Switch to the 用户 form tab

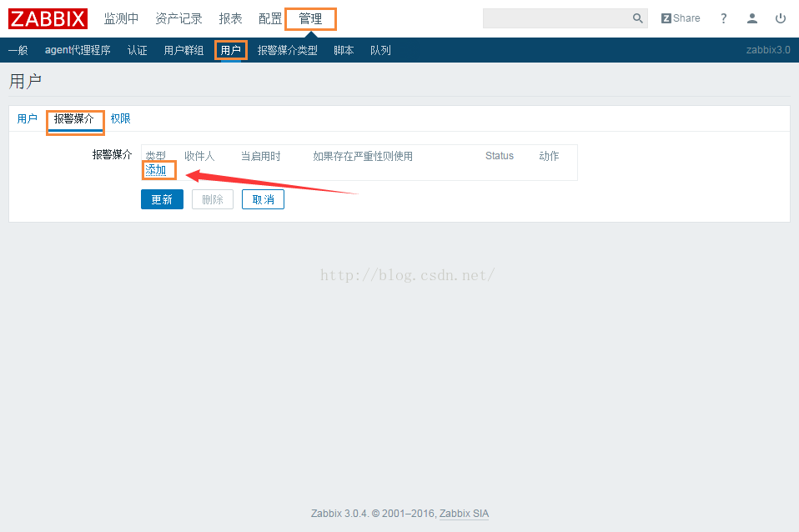(x=27, y=118)
